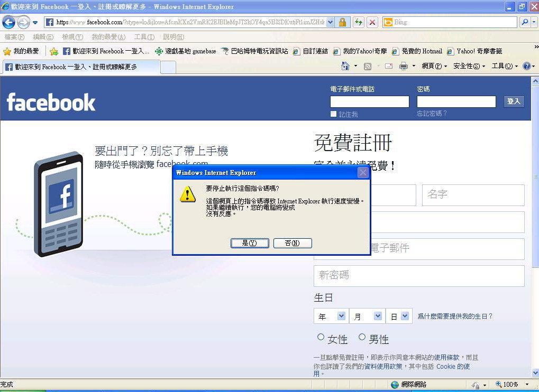This screenshot has width=539, height=392.
Task: Click the browser Back arrow button
Action: click(x=8, y=23)
